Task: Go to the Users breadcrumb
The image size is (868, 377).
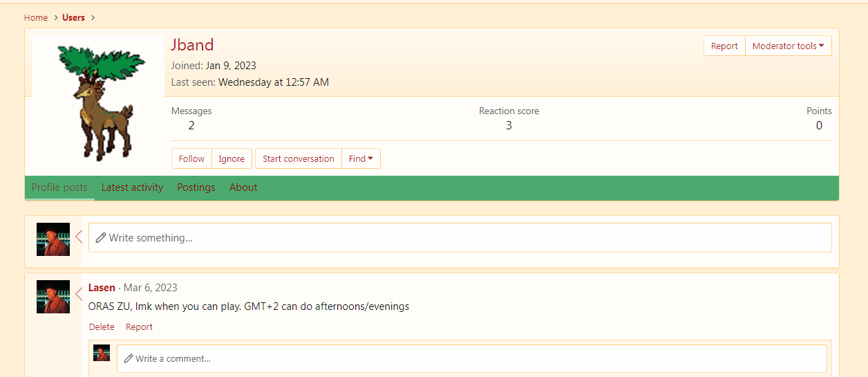Action: (x=73, y=17)
